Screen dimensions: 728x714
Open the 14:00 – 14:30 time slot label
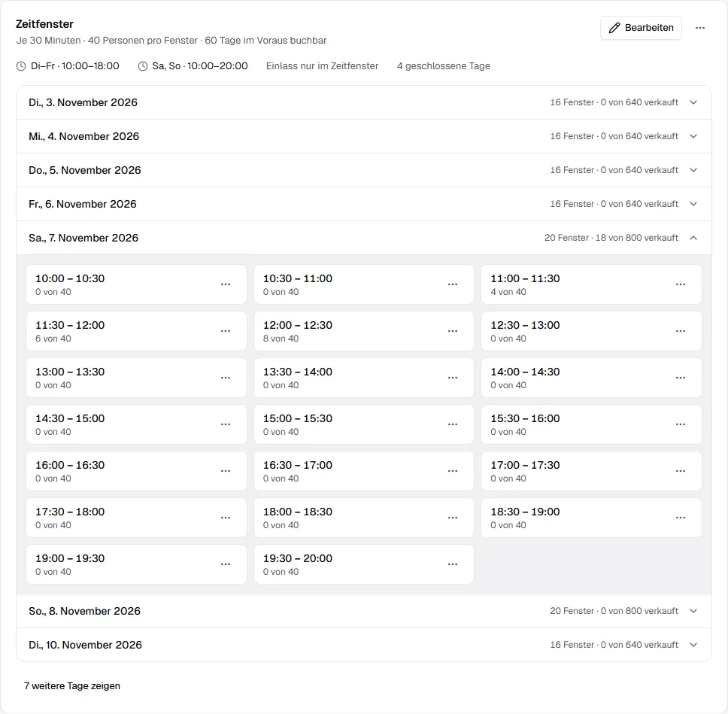525,372
